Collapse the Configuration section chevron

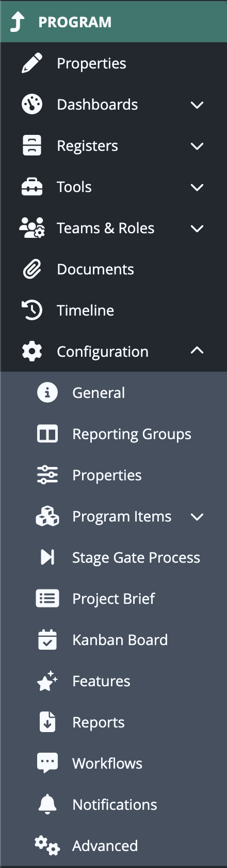(197, 351)
